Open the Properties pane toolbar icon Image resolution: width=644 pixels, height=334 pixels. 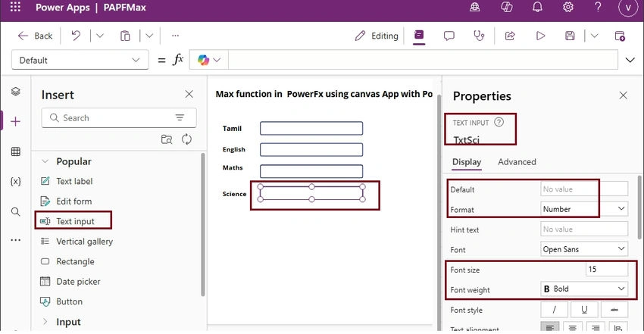tap(419, 36)
